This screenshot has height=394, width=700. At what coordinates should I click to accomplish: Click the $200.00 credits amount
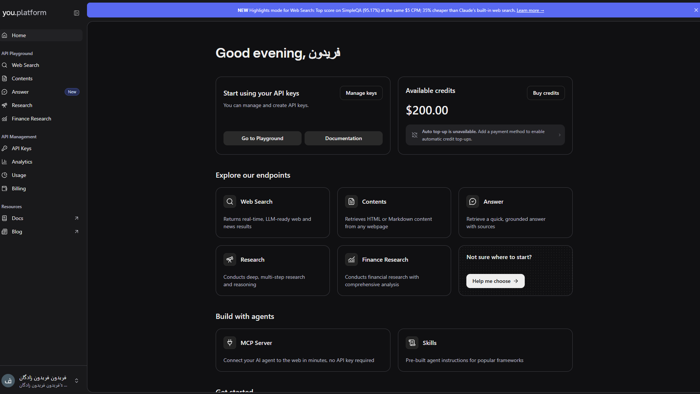click(427, 110)
